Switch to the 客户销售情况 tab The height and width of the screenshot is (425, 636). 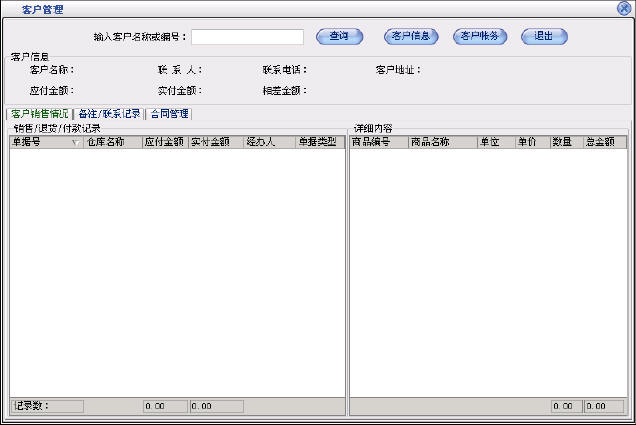(39, 114)
